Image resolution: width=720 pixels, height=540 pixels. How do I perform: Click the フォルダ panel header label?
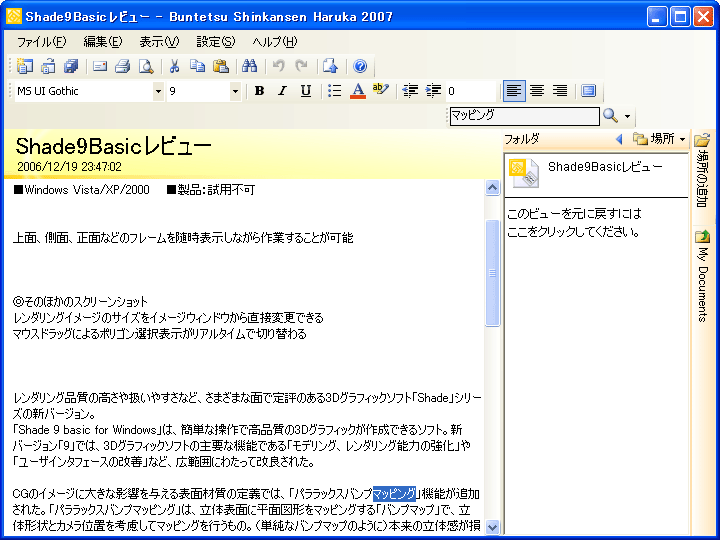coord(522,139)
